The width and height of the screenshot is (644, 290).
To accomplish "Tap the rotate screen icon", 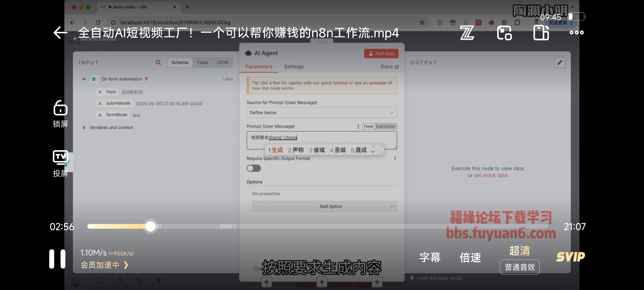I will [541, 33].
